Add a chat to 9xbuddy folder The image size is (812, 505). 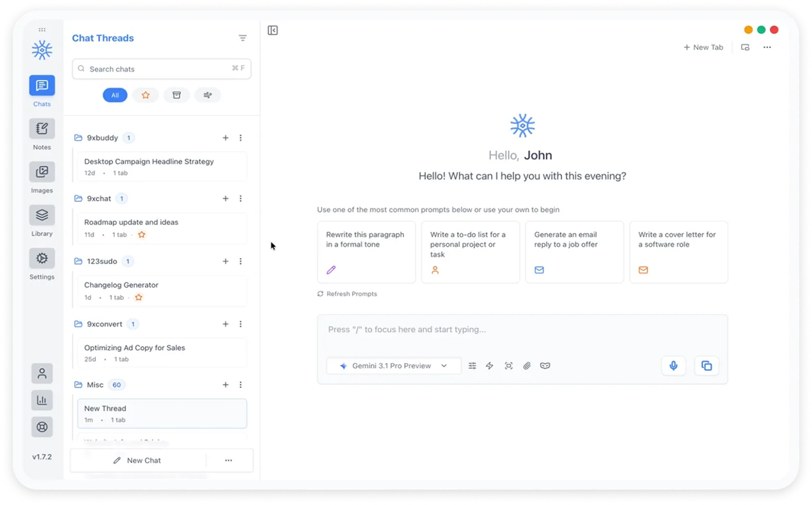tap(226, 138)
